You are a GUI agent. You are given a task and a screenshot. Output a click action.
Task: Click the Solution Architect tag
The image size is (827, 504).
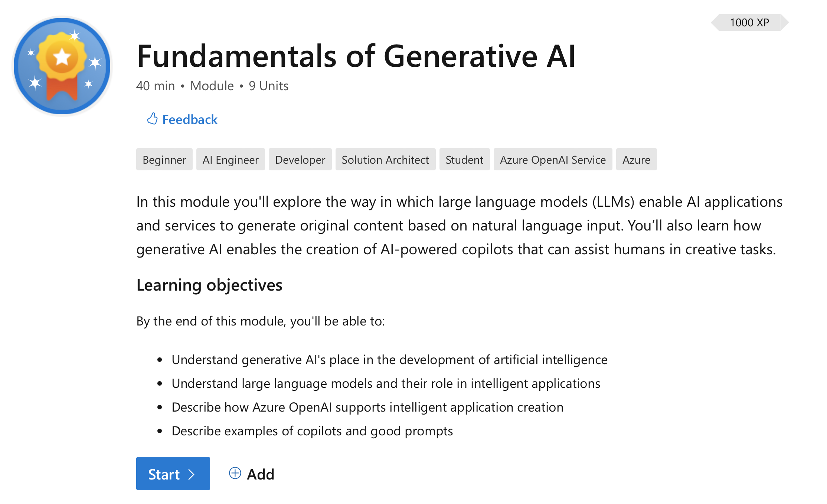pyautogui.click(x=385, y=160)
